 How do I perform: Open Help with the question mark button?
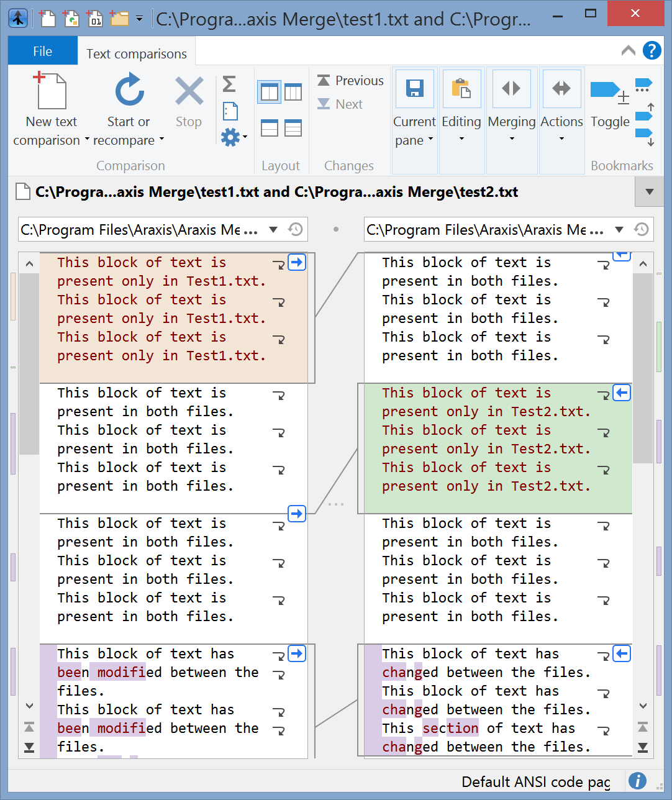(x=652, y=50)
